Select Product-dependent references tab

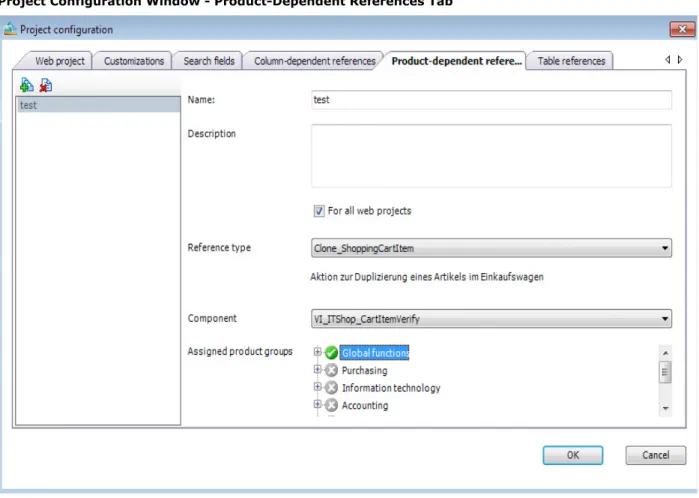[456, 61]
